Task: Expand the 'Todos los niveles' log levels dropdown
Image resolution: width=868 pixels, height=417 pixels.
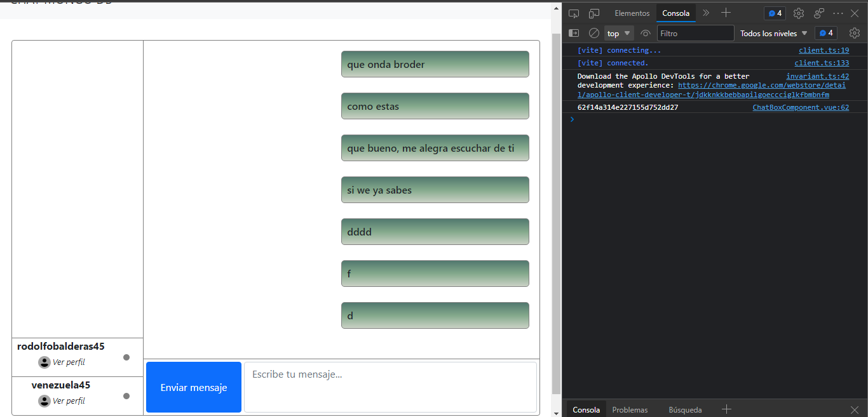Action: point(773,33)
